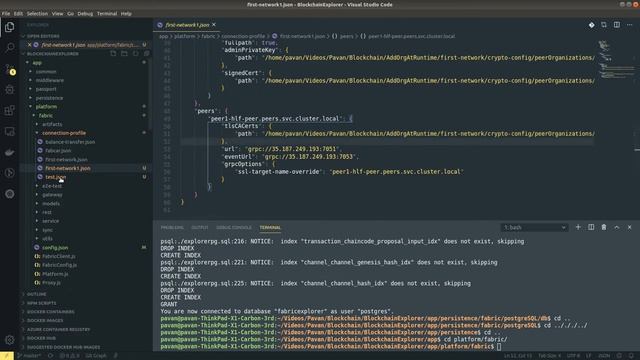Kill terminal with trash icon
Viewport: 640px width, 360px height.
click(x=604, y=227)
